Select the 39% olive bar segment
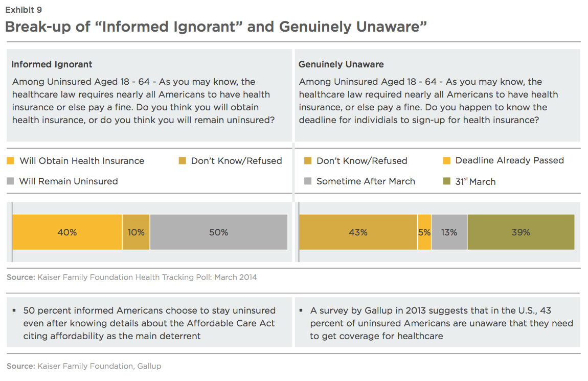The height and width of the screenshot is (381, 588). (x=521, y=232)
